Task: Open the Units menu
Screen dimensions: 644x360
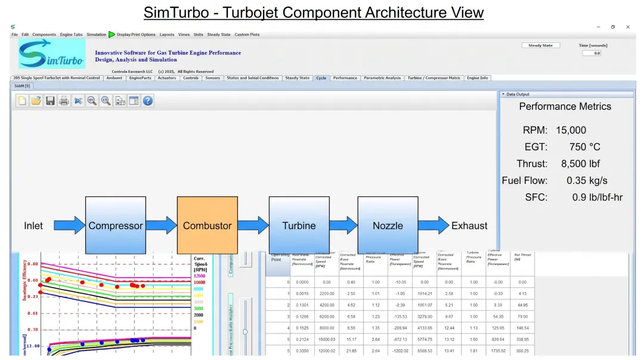Action: 199,35
